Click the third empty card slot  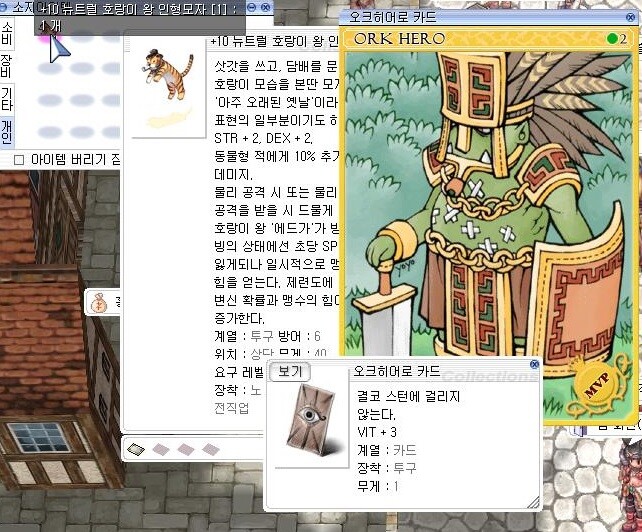tap(186, 450)
